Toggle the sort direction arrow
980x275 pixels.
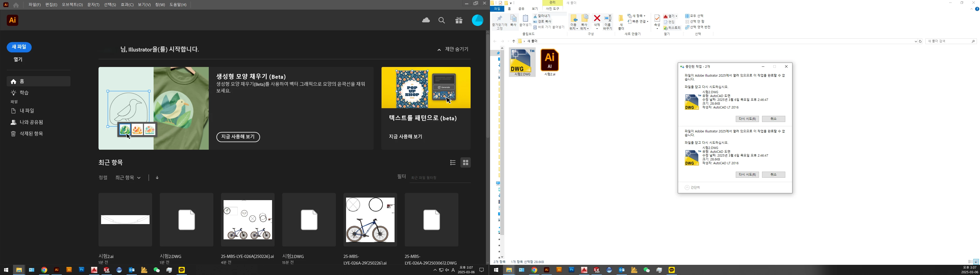pos(157,177)
